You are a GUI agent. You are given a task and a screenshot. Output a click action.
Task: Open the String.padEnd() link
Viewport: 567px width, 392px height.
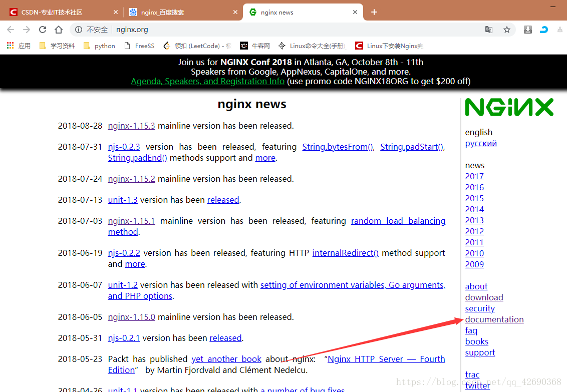pos(137,158)
